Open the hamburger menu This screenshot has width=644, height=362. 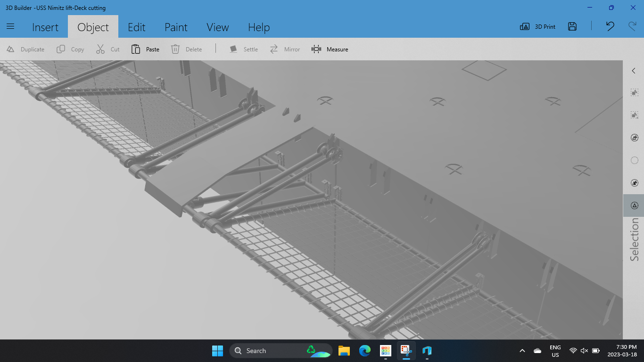click(x=10, y=26)
